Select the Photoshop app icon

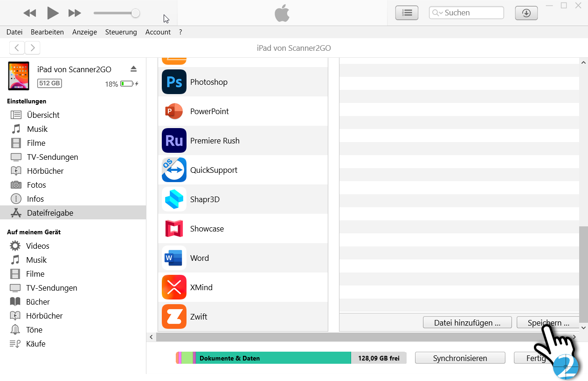click(x=174, y=82)
